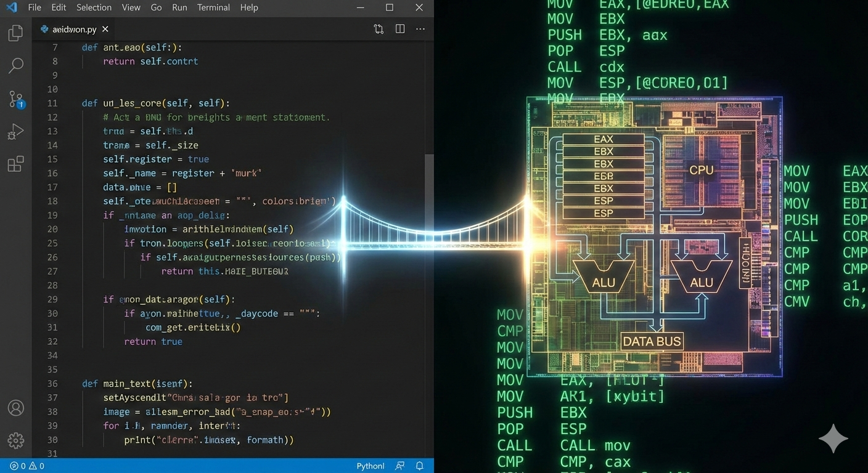Viewport: 868px width, 473px height.
Task: Click the Accounts icon near the bottom
Action: 15,408
